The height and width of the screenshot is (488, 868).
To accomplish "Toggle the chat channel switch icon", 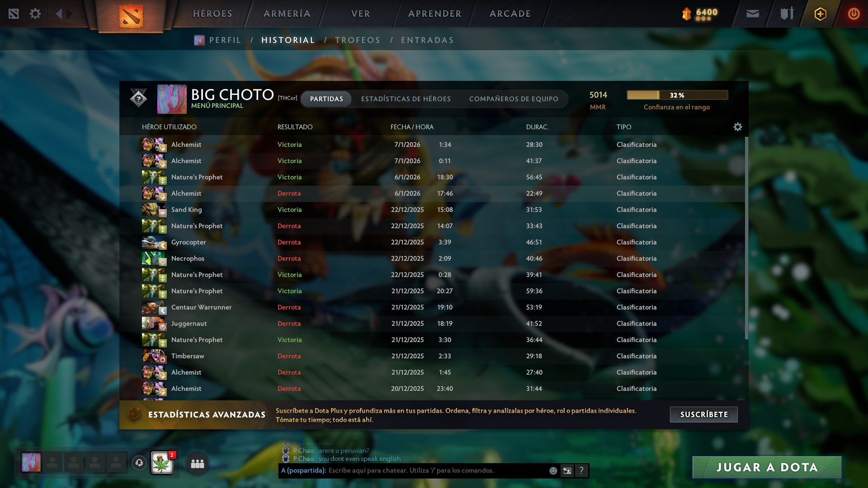I will [x=567, y=471].
